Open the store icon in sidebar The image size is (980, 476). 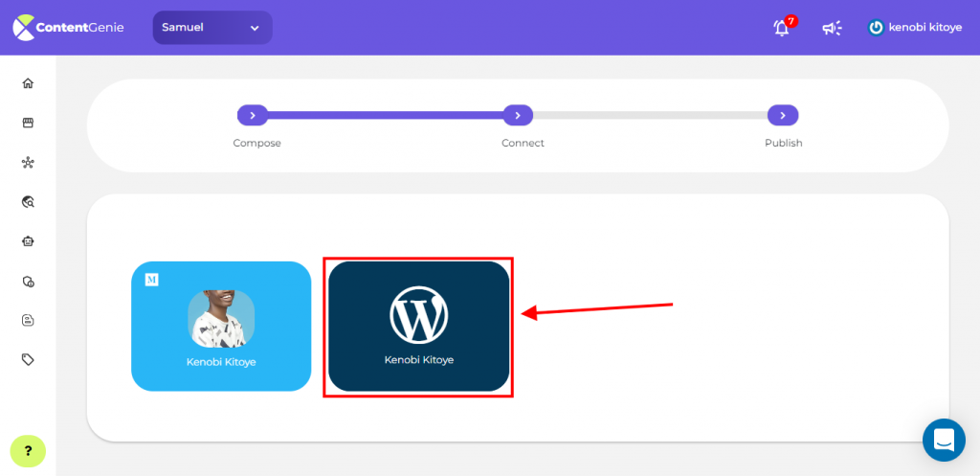[28, 124]
